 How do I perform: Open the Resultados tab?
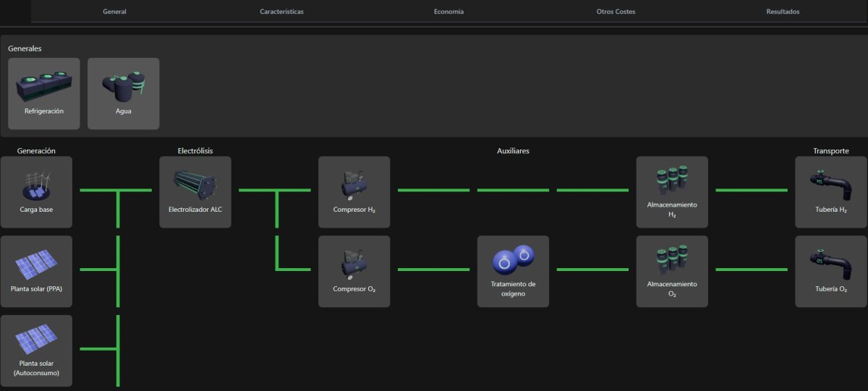pos(783,12)
